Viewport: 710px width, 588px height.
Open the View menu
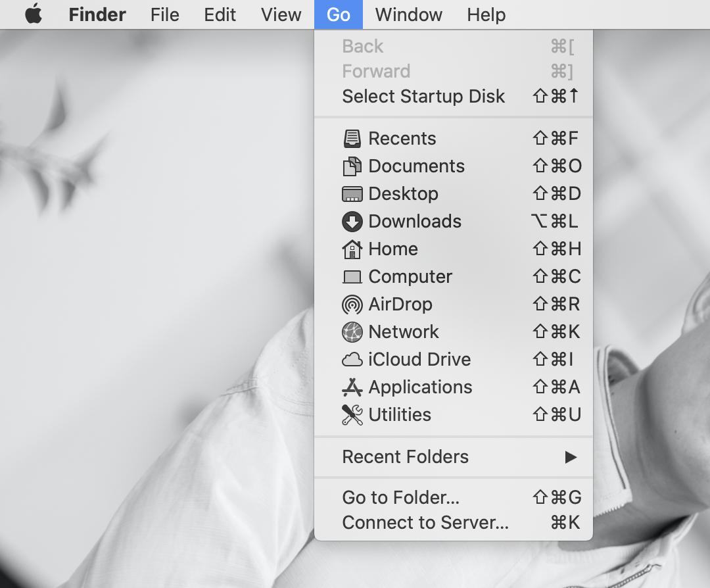281,14
